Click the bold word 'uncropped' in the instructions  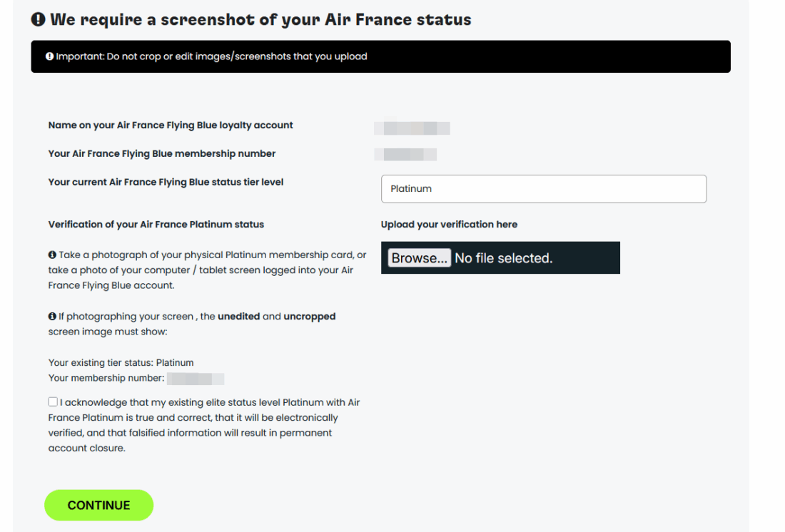click(309, 316)
